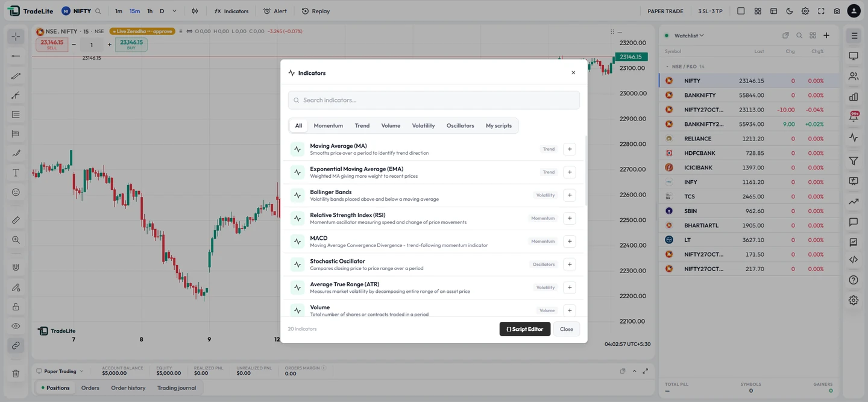This screenshot has height=402, width=868.
Task: Add the Stochastic Oscillator indicator
Action: point(569,264)
